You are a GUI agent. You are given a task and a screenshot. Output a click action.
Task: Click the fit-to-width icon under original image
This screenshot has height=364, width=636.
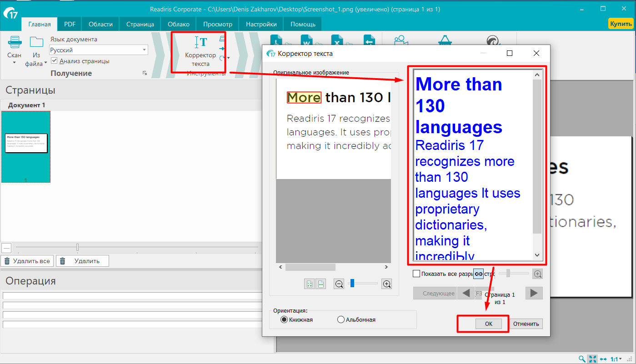(321, 284)
